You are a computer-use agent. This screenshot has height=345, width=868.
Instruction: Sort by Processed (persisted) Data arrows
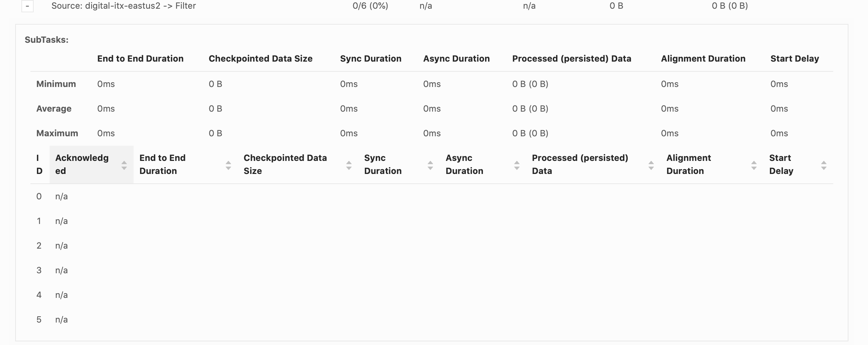click(x=651, y=165)
